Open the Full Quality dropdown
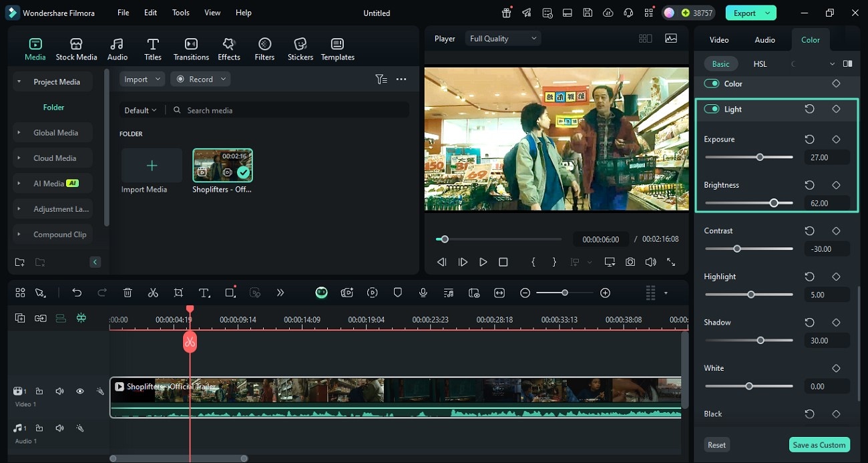This screenshot has height=463, width=868. (x=502, y=39)
